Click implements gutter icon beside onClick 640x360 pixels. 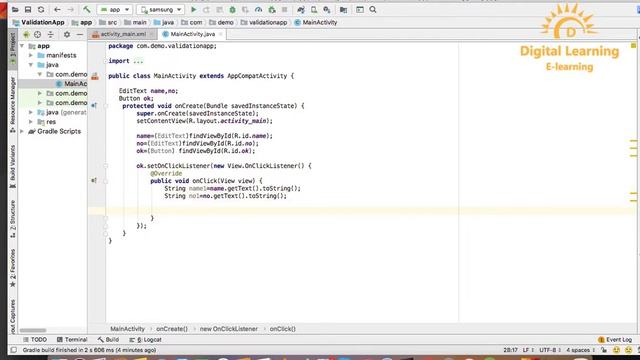(x=94, y=180)
